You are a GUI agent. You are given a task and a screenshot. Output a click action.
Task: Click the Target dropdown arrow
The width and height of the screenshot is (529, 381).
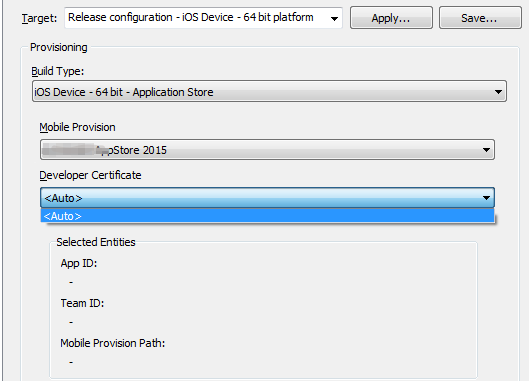point(334,19)
